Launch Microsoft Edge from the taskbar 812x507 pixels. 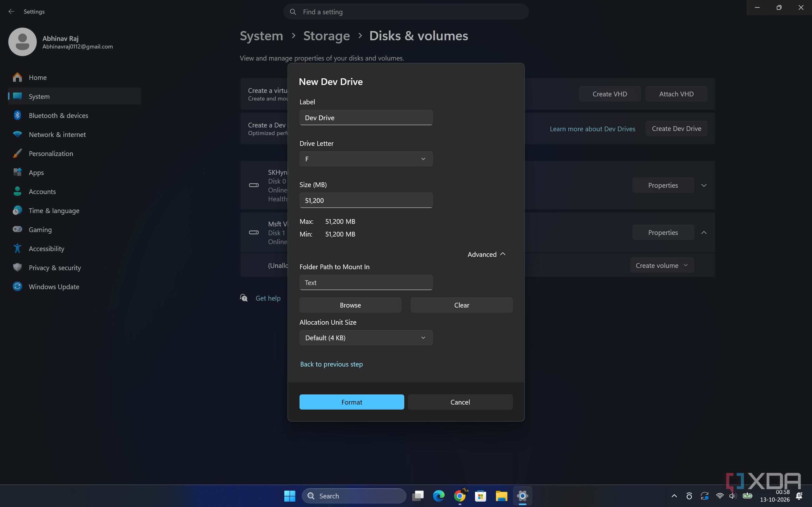coord(439,496)
